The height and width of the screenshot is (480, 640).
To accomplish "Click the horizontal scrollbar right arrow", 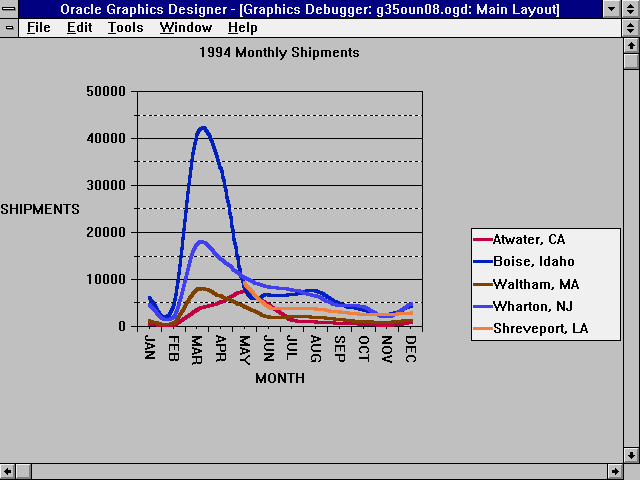I will click(614, 471).
